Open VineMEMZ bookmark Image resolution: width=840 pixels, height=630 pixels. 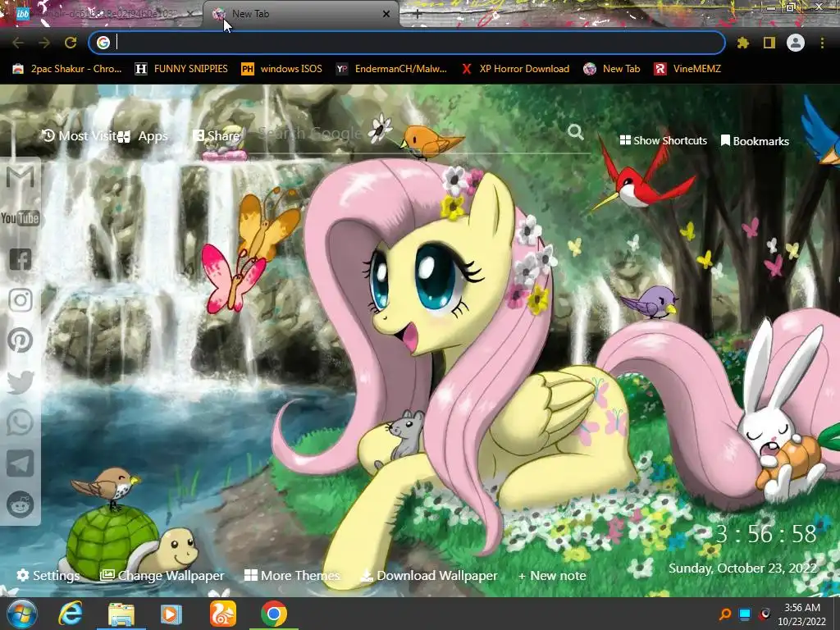coord(687,69)
